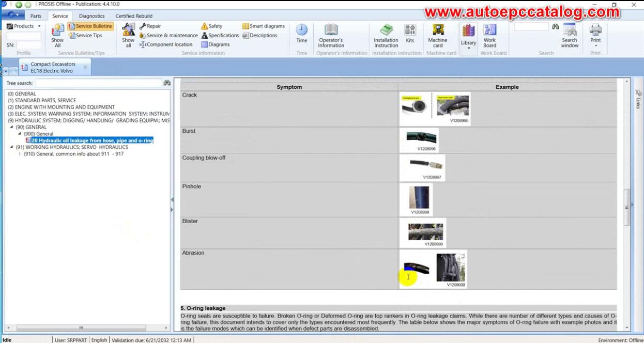Open the Products dropdown
Image resolution: width=644 pixels, height=343 pixels.
coord(24,26)
